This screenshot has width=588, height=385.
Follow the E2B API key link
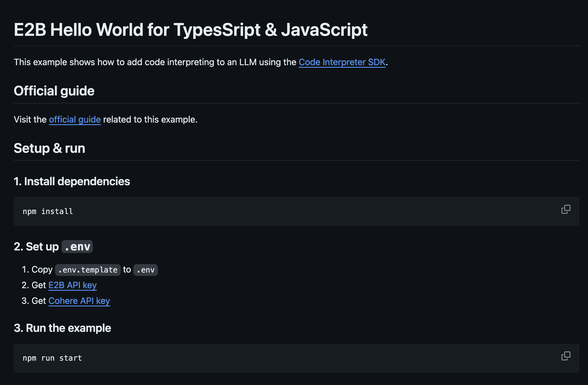point(73,285)
